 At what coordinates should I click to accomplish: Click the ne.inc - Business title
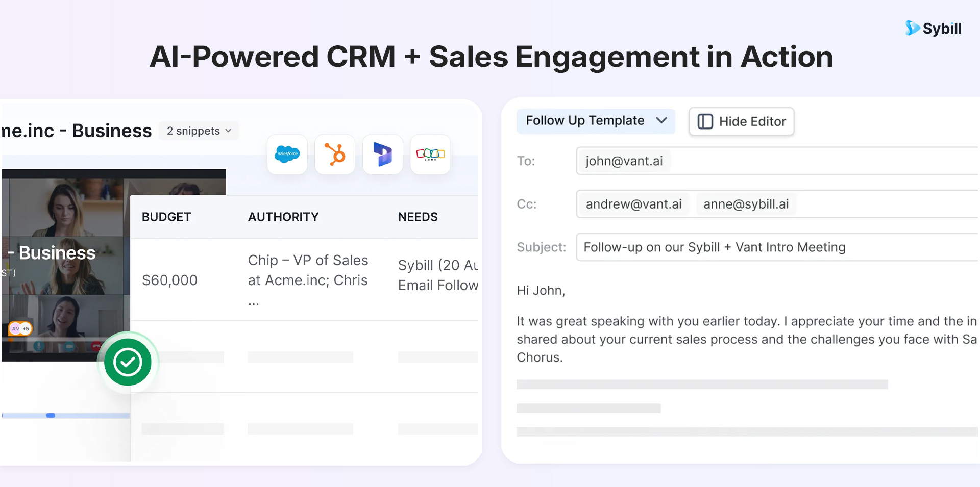pyautogui.click(x=77, y=131)
